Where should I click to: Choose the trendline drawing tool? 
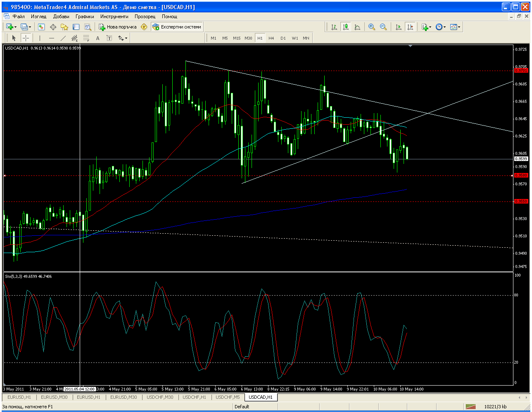63,38
